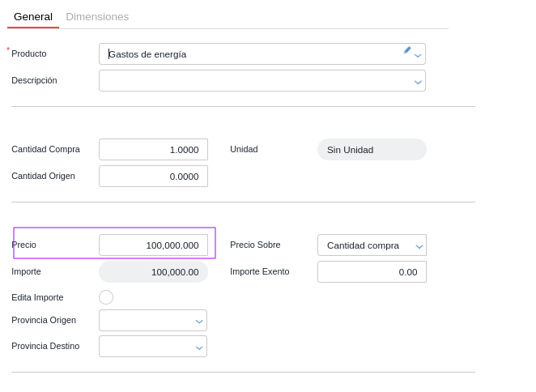Click the Gastos de energía product text
The width and height of the screenshot is (536, 392).
(x=147, y=54)
